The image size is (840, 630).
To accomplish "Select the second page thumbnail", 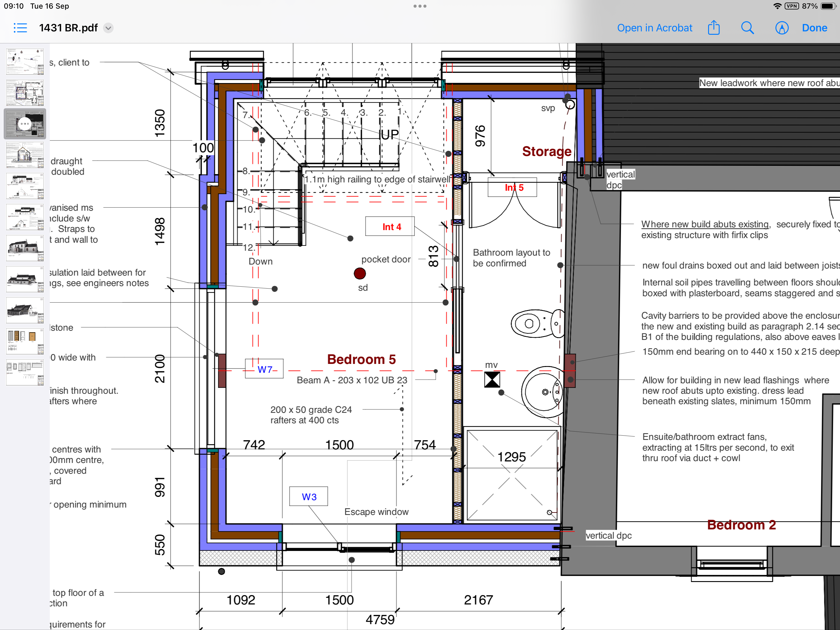I will (x=25, y=93).
